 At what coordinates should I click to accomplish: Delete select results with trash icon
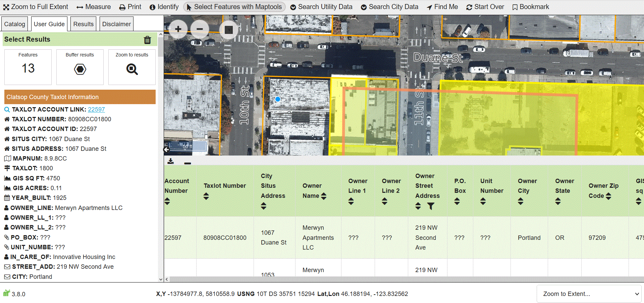point(147,40)
